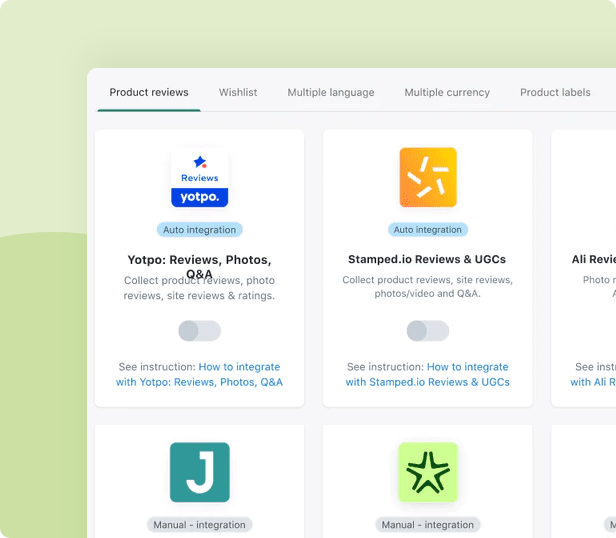Image resolution: width=616 pixels, height=538 pixels.
Task: Click the orange Stamped.io app icon
Action: [428, 177]
